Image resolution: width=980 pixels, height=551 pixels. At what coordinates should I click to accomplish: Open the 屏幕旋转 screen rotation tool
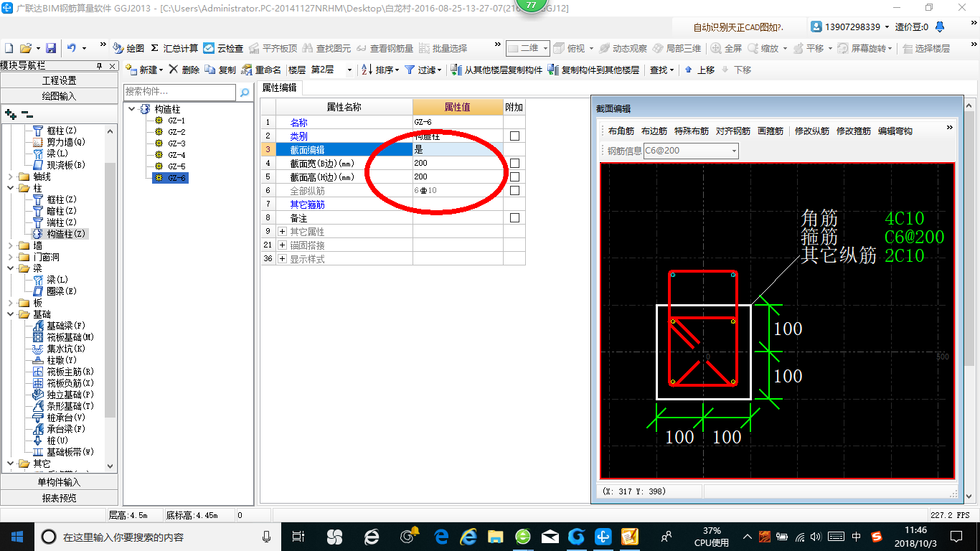(x=864, y=48)
